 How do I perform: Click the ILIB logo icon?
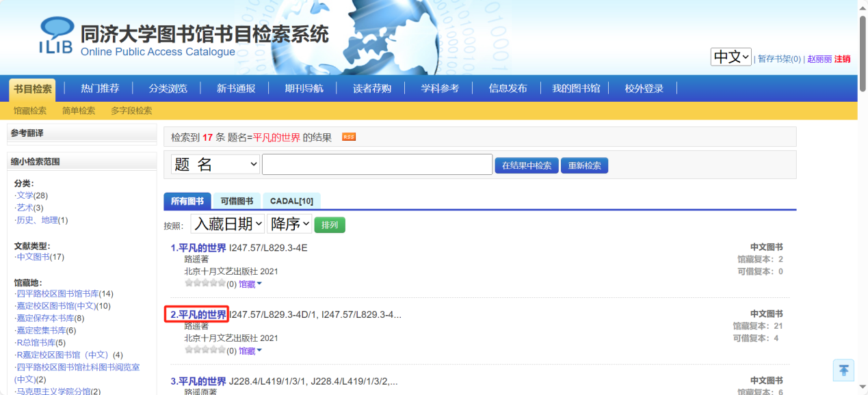click(57, 36)
